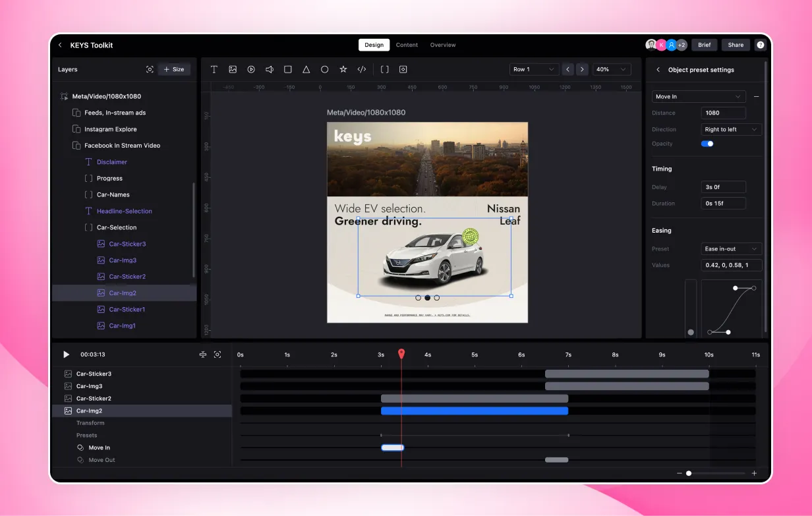Screen dimensions: 812x516
Task: Play the timeline animation
Action: coord(66,355)
